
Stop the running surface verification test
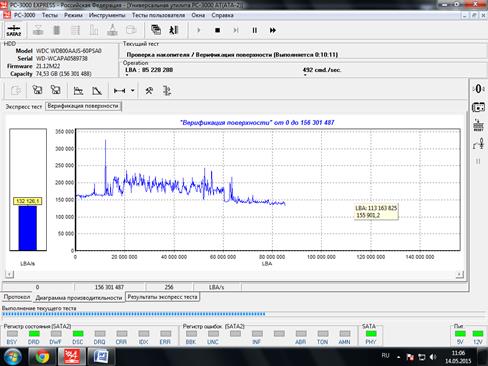[217, 30]
